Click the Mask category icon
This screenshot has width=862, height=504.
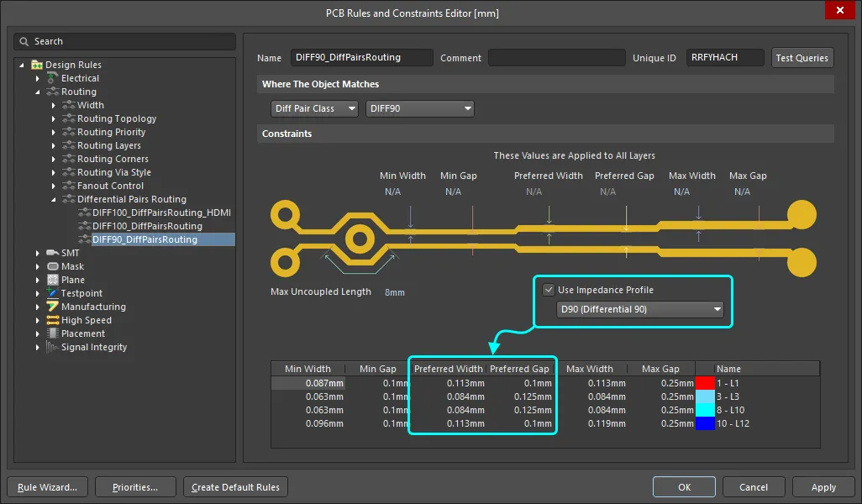(x=53, y=266)
